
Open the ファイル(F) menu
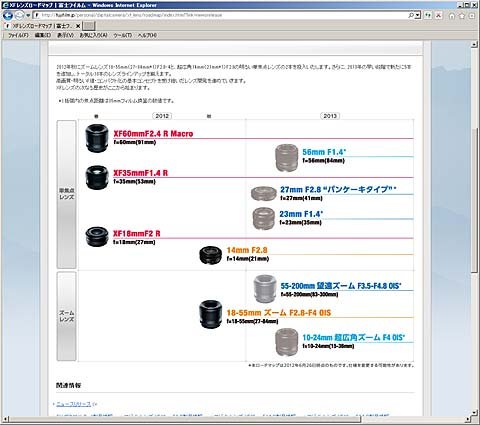18,35
